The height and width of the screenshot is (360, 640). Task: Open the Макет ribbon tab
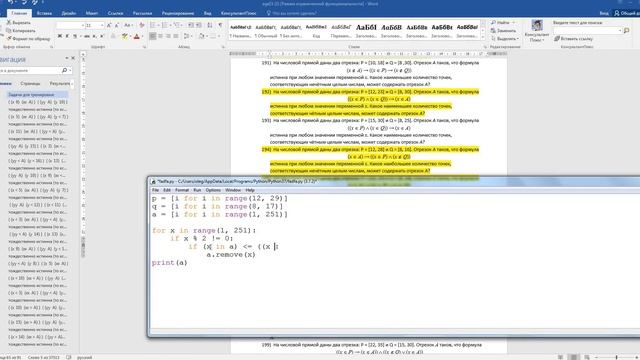92,13
